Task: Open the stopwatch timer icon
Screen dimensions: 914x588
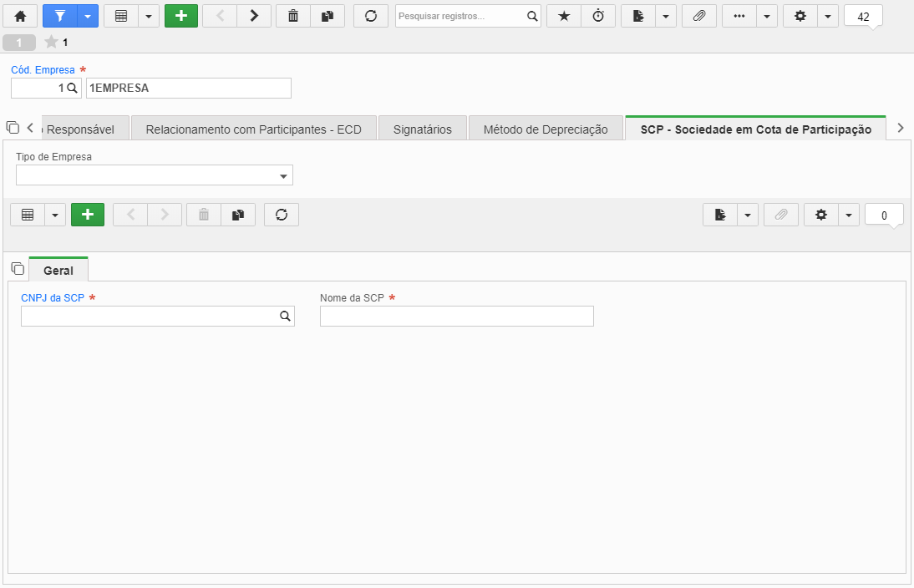Action: coord(598,17)
